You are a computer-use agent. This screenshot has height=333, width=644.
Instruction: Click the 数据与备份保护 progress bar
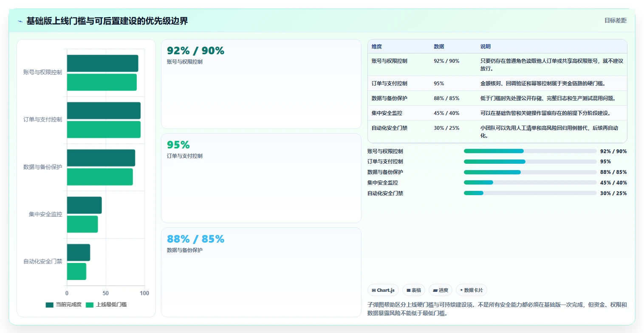pos(530,172)
